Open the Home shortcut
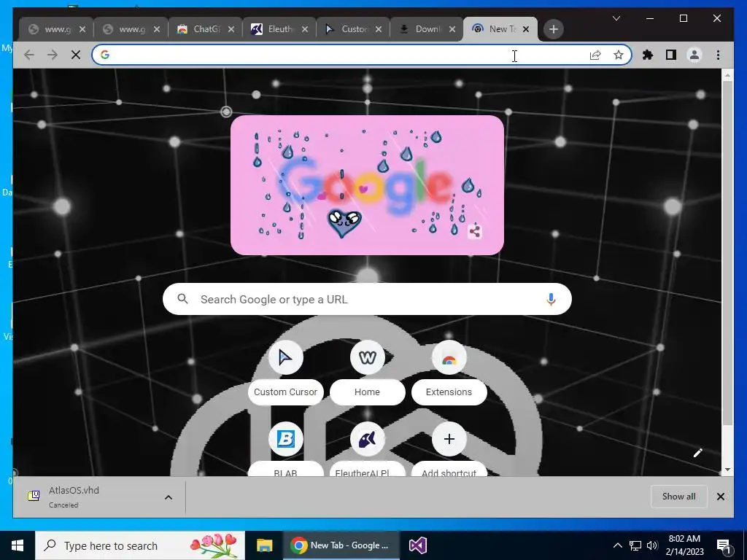747x560 pixels. point(368,371)
